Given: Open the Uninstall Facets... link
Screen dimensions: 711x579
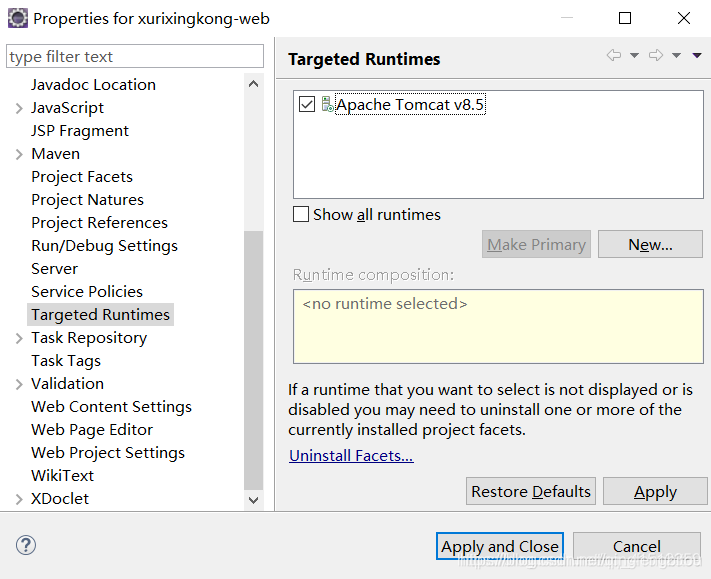Looking at the screenshot, I should point(351,456).
